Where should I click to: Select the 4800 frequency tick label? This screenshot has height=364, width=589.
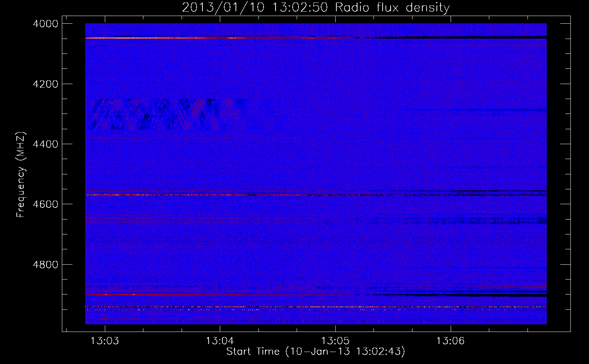point(46,264)
